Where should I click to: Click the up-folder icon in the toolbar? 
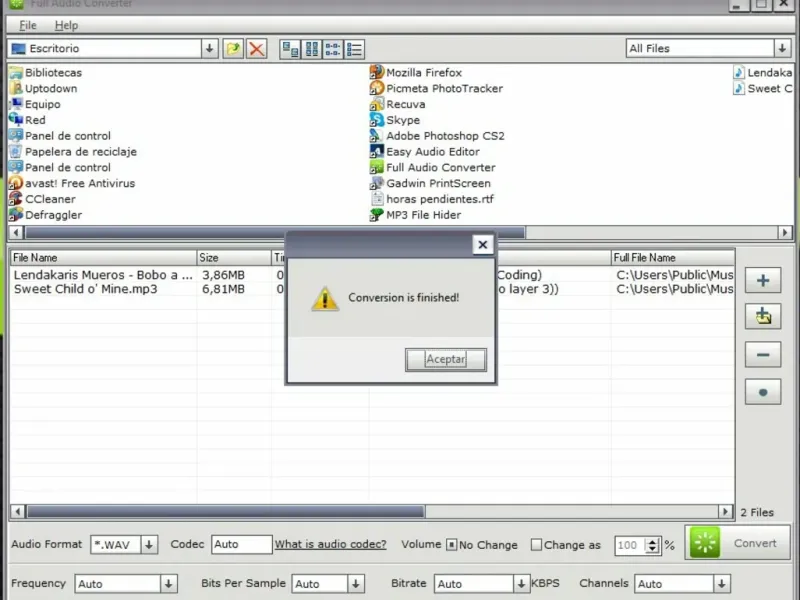[x=233, y=49]
